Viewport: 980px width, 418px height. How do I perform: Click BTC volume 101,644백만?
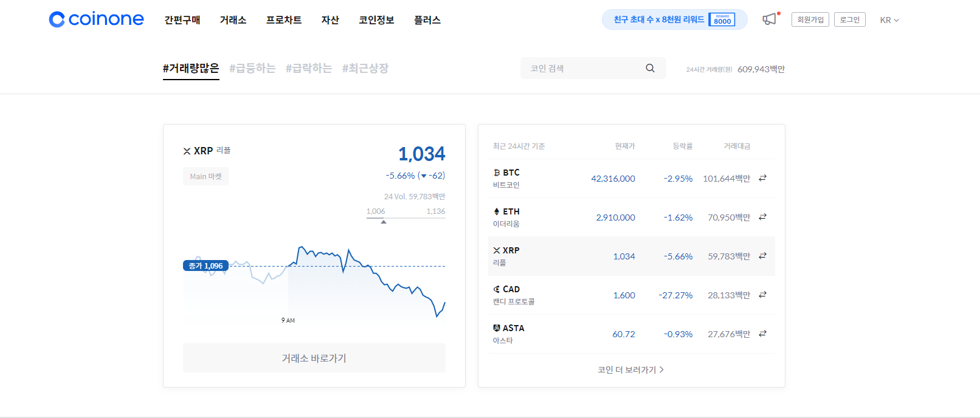[726, 179]
